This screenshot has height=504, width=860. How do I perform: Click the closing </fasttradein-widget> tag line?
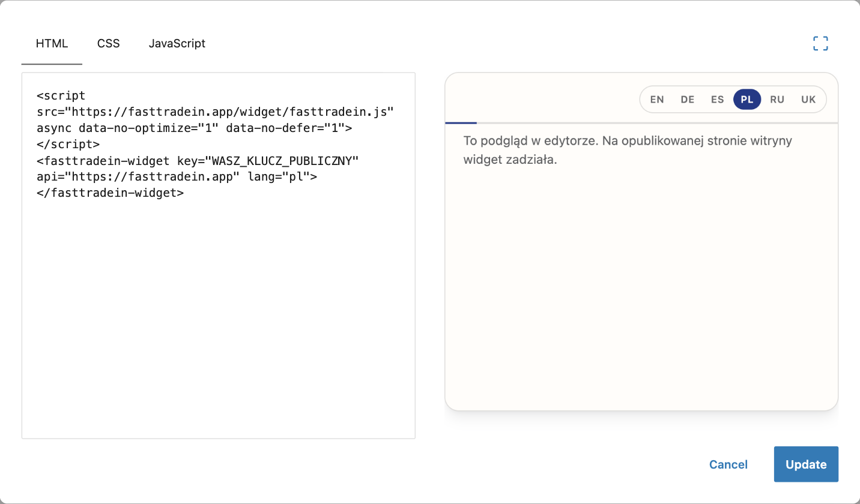110,193
